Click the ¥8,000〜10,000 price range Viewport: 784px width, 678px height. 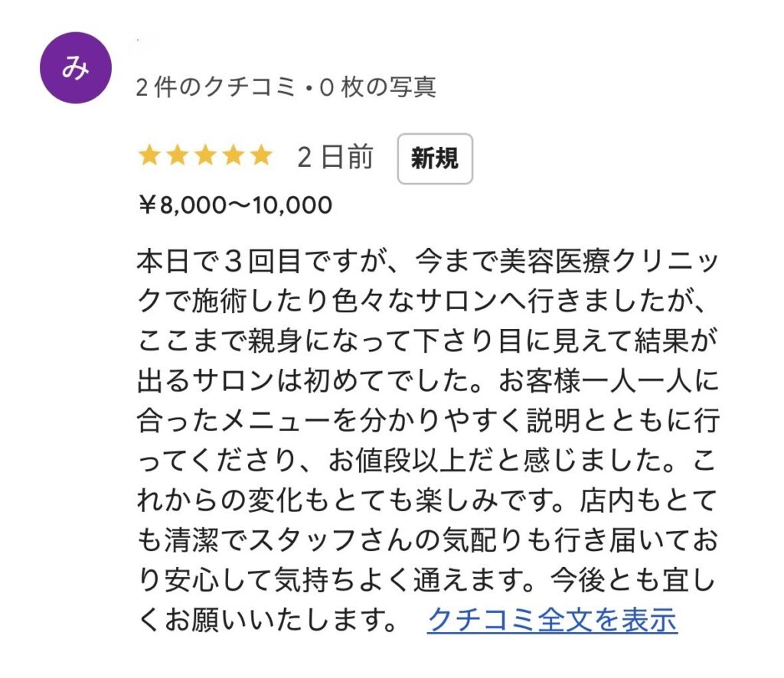[x=236, y=205]
